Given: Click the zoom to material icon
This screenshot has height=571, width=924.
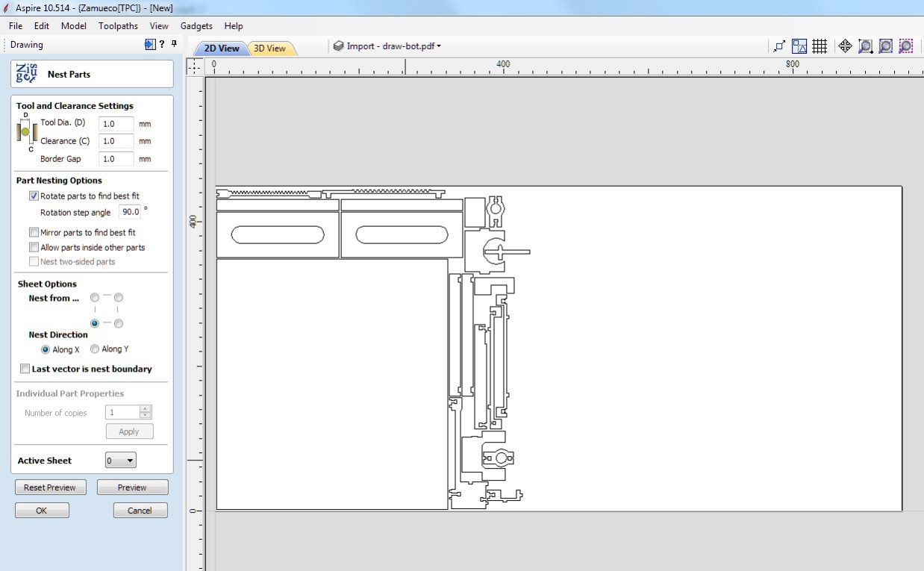Looking at the screenshot, I should click(885, 46).
